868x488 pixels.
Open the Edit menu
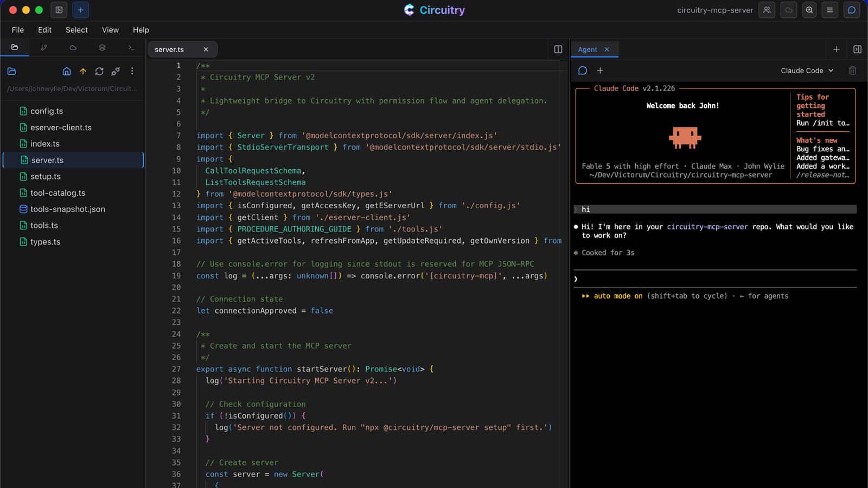click(44, 30)
